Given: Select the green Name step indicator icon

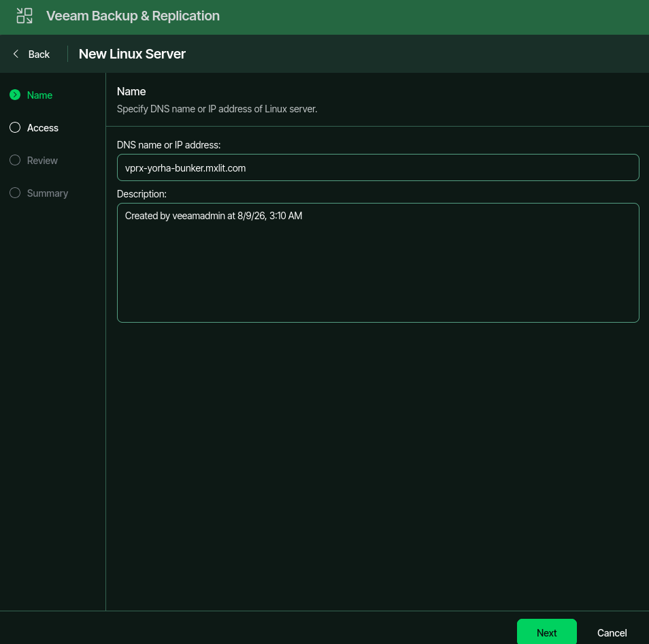Looking at the screenshot, I should tap(15, 95).
